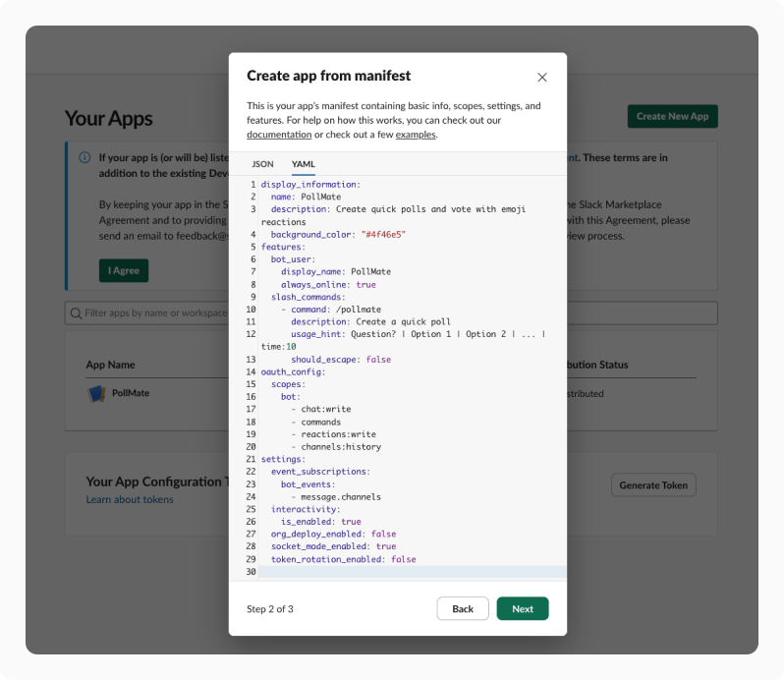Viewport: 784px width, 680px height.
Task: Click always_online: true line
Action: coord(328,285)
